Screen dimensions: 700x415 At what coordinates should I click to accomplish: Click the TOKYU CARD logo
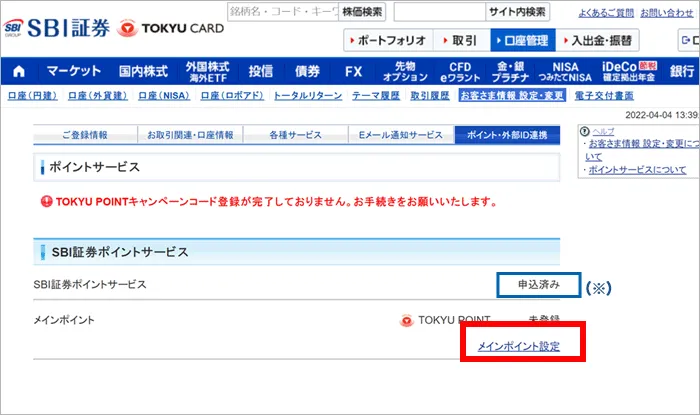pyautogui.click(x=169, y=27)
